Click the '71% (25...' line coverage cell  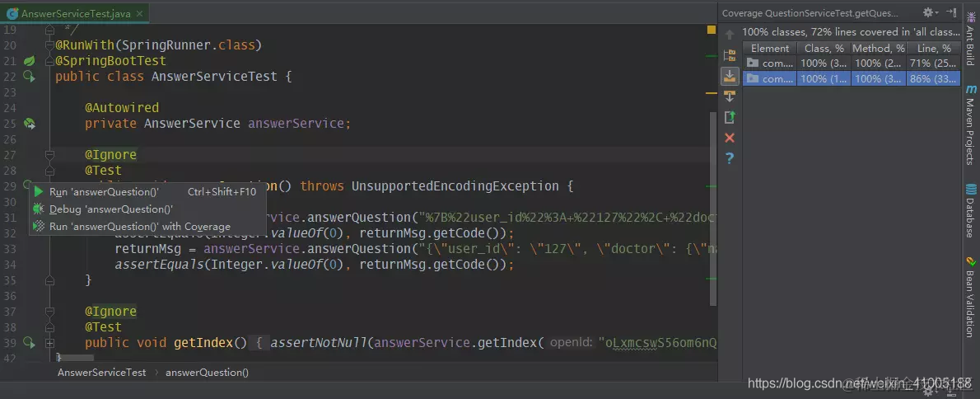[x=934, y=63]
